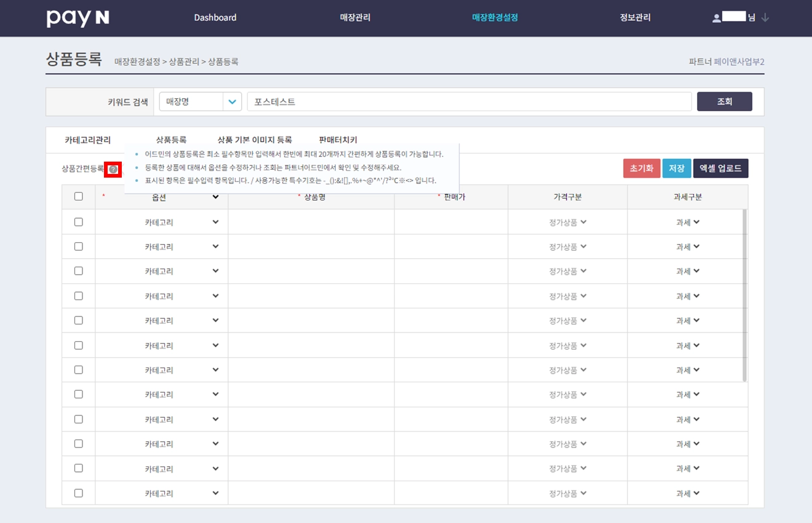Click the help question mark icon beside 상품간편등록
The width and height of the screenshot is (812, 523).
click(x=113, y=169)
